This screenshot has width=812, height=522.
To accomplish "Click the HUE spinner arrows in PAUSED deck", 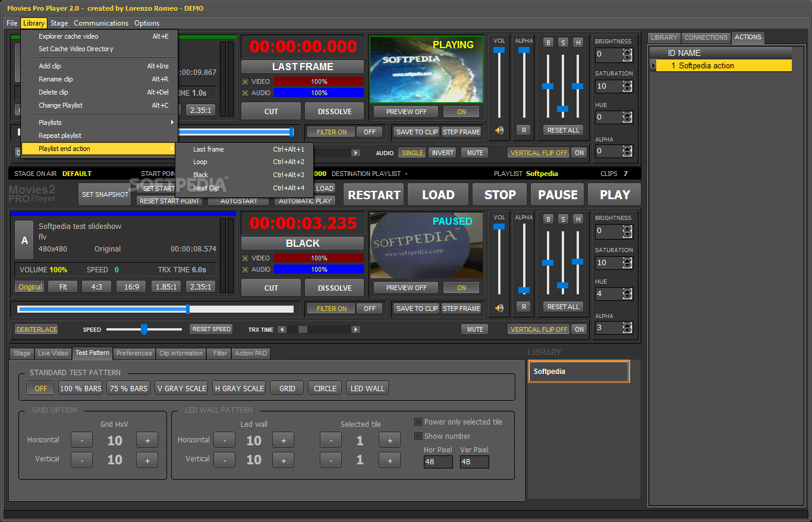I will click(627, 294).
